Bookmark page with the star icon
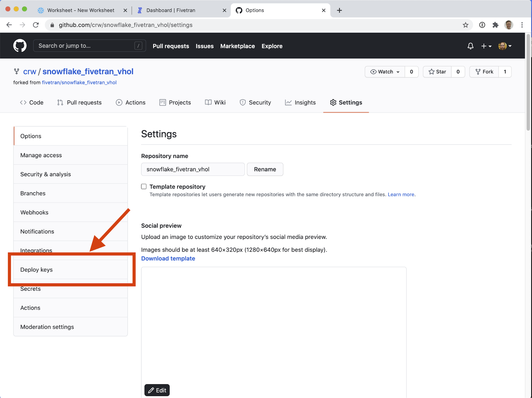The height and width of the screenshot is (398, 532). point(465,25)
